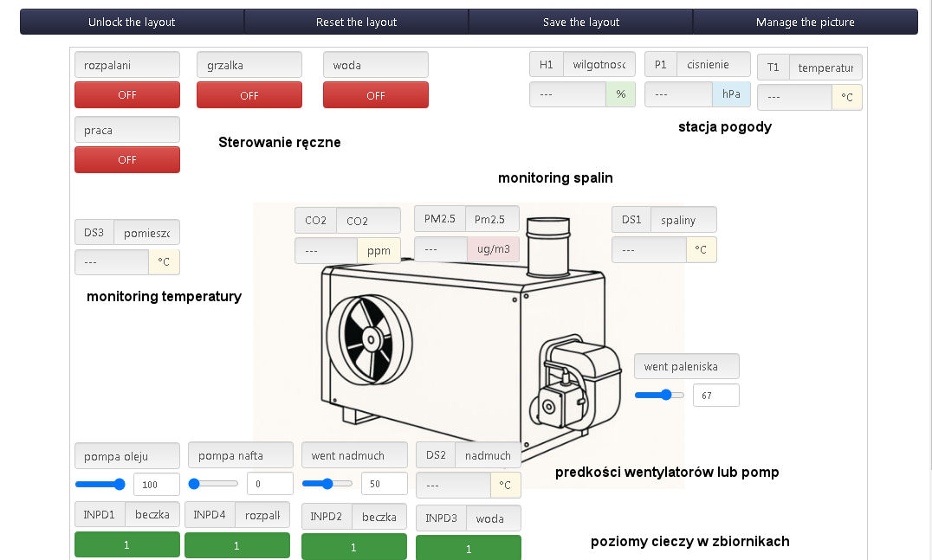The width and height of the screenshot is (932, 560).
Task: Open Manage the picture
Action: 805,22
